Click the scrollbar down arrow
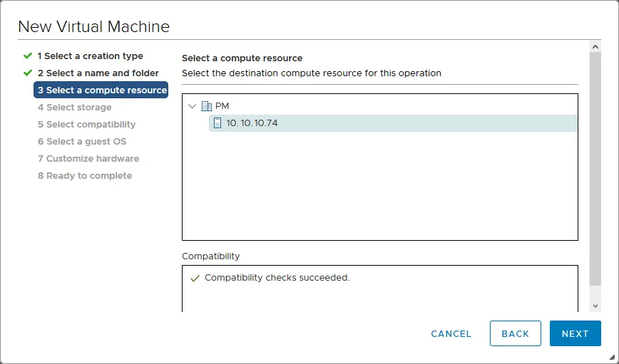 [596, 305]
